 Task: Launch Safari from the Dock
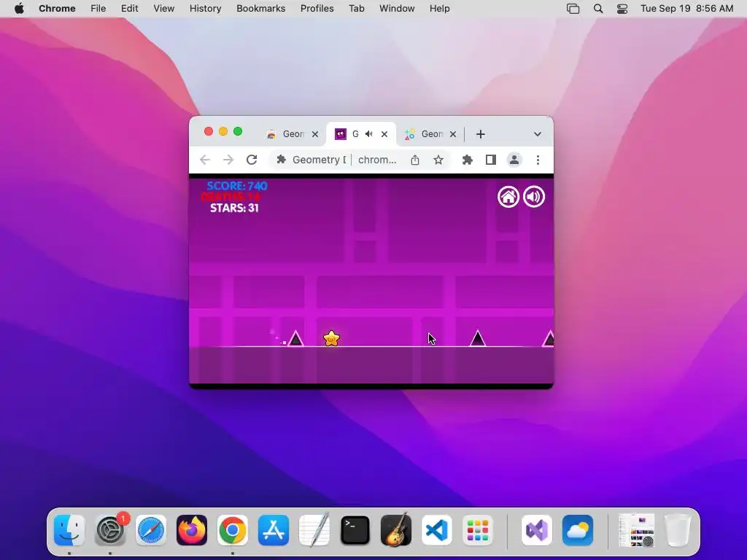point(151,530)
